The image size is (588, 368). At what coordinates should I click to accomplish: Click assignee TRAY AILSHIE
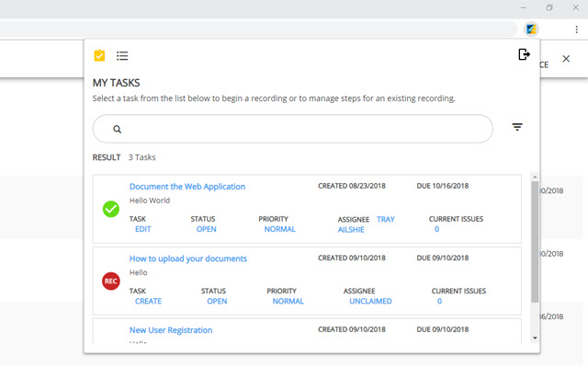[x=366, y=224]
